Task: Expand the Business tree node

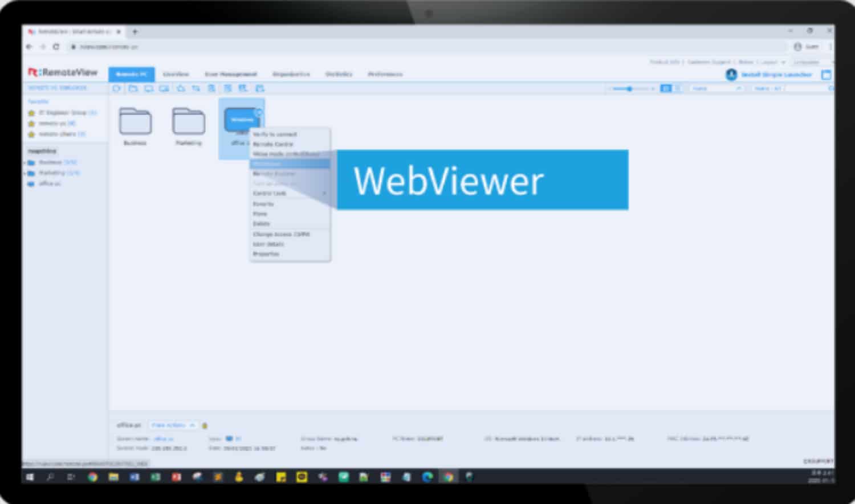Action: point(24,162)
